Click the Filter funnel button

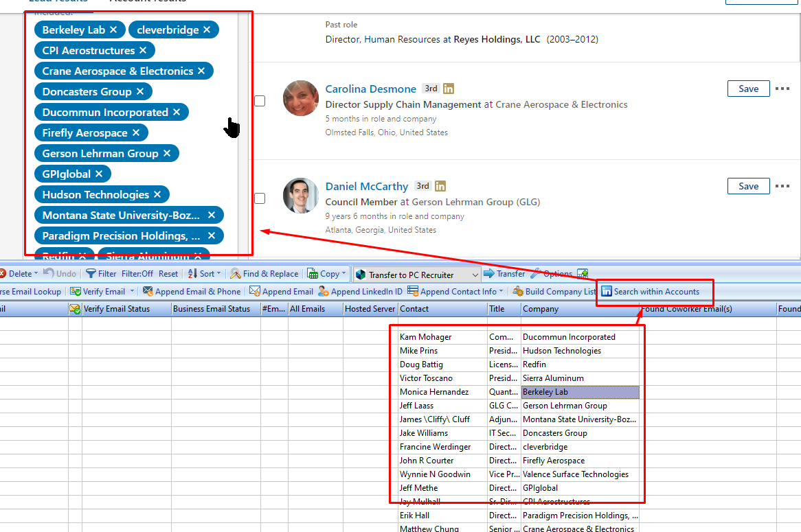pyautogui.click(x=101, y=274)
